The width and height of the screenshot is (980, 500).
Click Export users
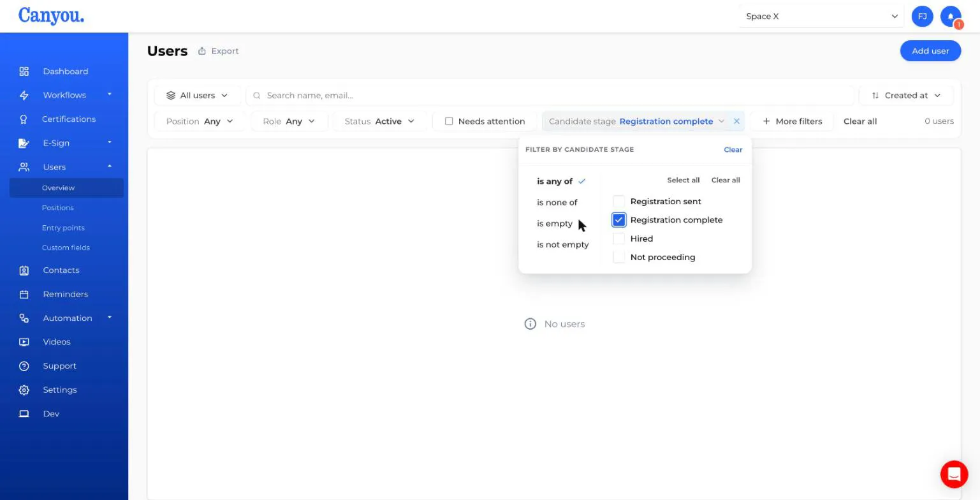pyautogui.click(x=218, y=51)
